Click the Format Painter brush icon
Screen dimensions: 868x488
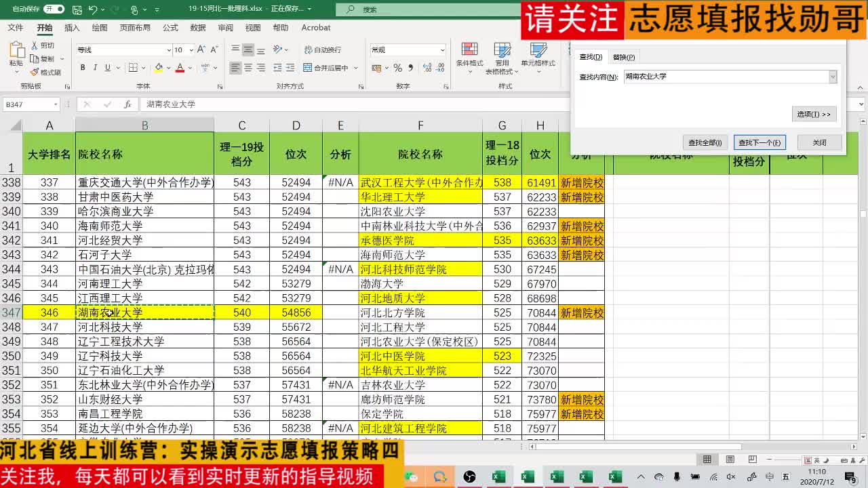35,72
